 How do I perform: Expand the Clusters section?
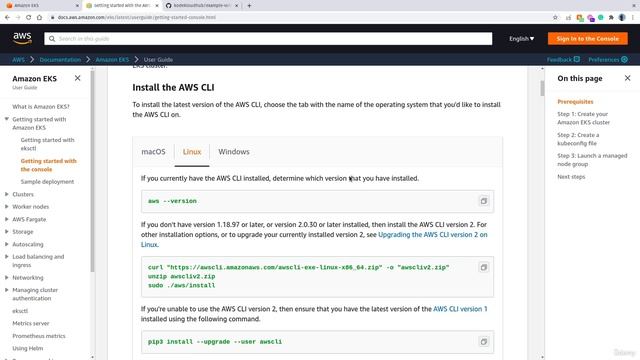(x=7, y=194)
